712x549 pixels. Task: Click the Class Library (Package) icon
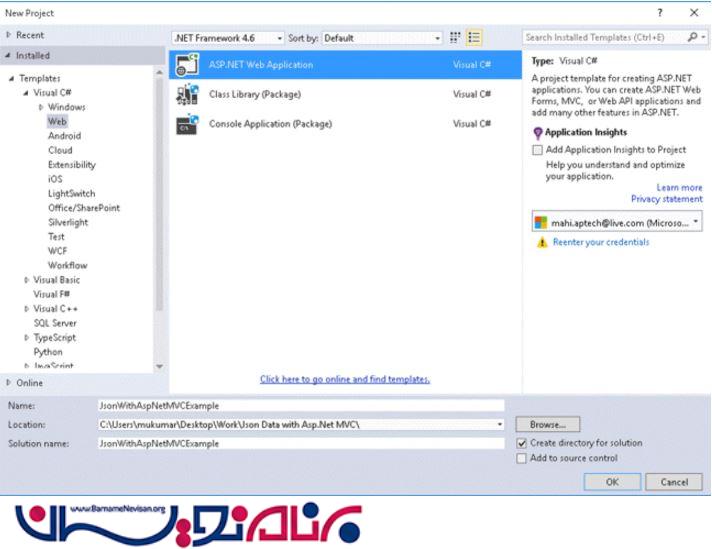(187, 95)
